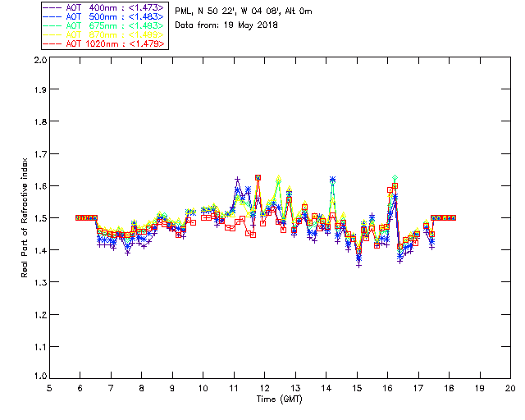Screen dimensions: 525x420
Task: Click the yellow triangle peak near 12:30 GMT
Action: click(279, 178)
